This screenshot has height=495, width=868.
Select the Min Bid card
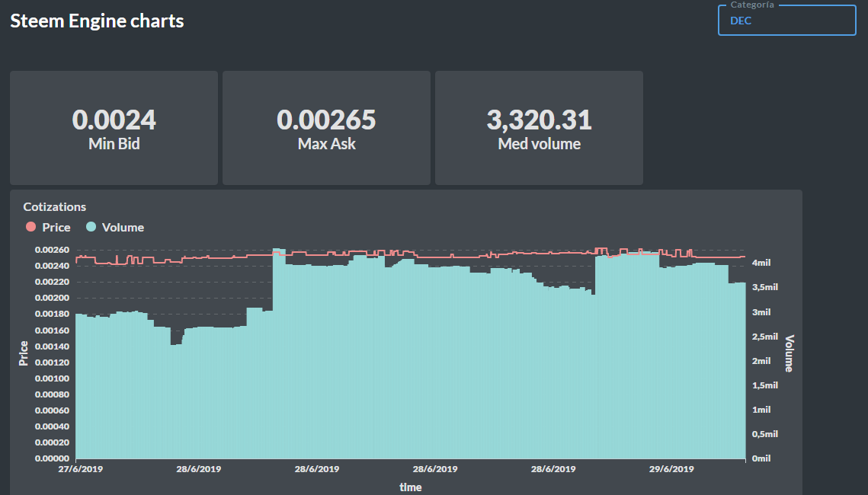(114, 128)
